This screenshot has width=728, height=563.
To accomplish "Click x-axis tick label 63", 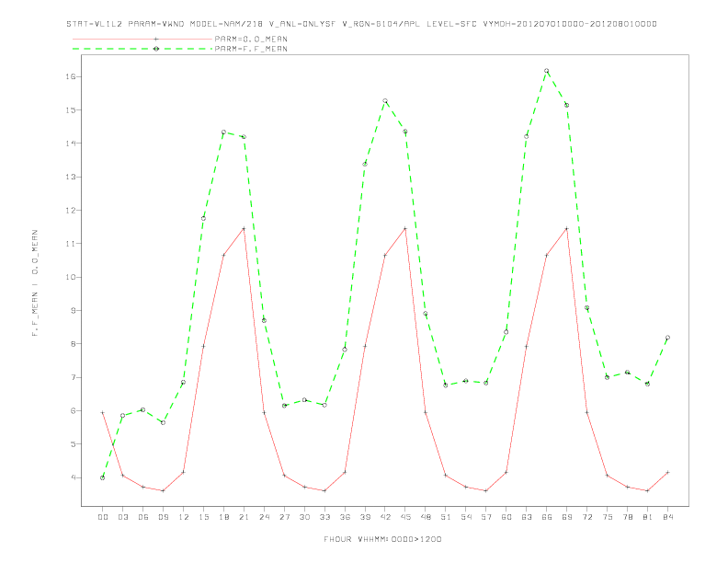I will [x=527, y=517].
